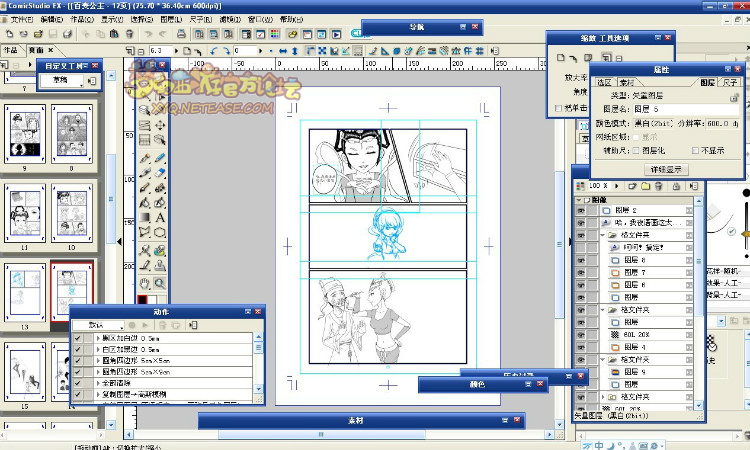Click the 图层名 input field
Image resolution: width=750 pixels, height=450 pixels.
point(685,109)
